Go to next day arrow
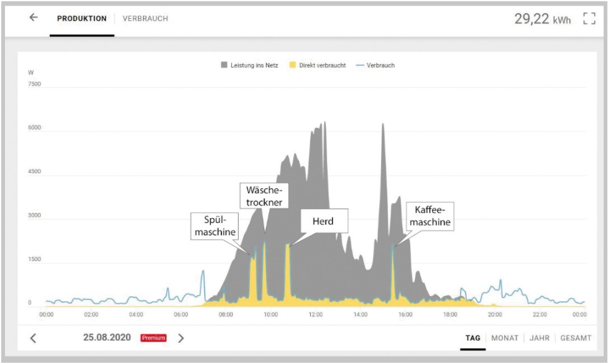The image size is (608, 364). 181,339
